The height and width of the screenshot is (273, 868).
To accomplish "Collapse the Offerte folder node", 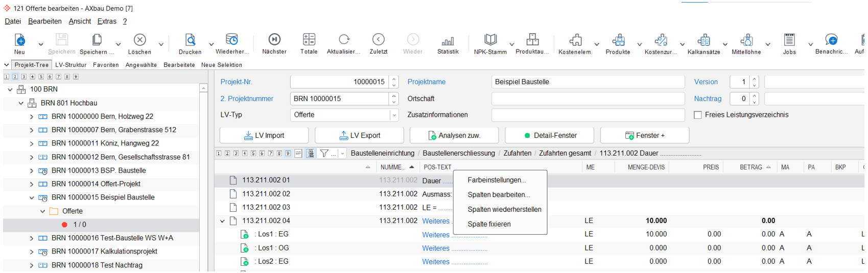I will pyautogui.click(x=43, y=211).
